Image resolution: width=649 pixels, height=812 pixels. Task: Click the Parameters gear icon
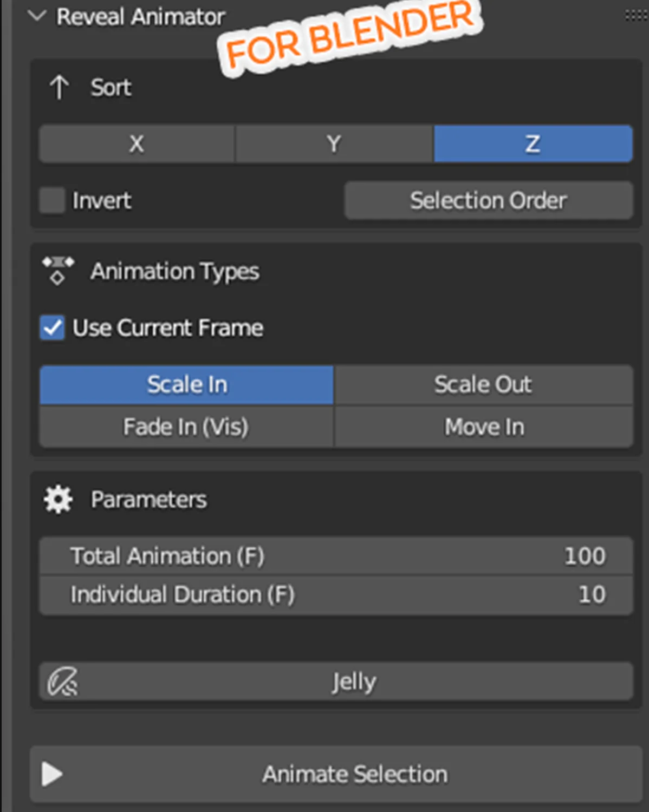tap(58, 499)
